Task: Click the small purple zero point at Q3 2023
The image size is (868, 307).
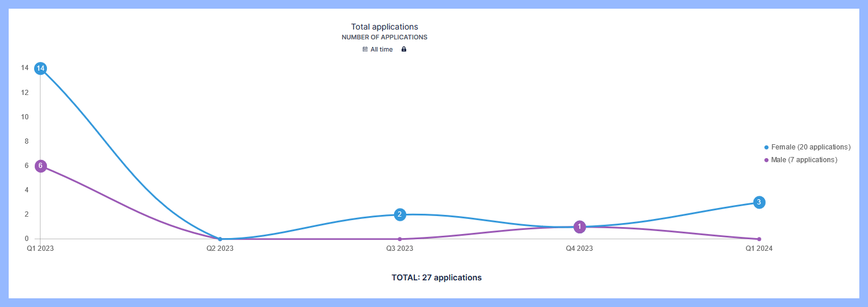Action: tap(400, 239)
